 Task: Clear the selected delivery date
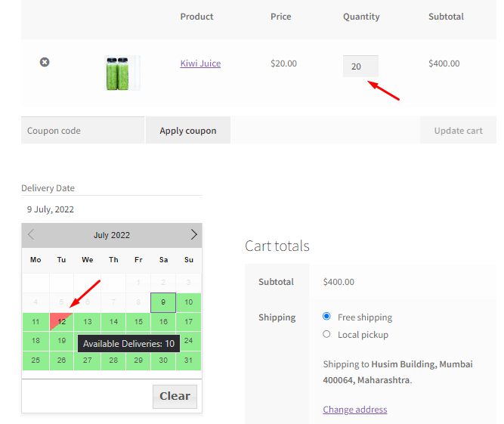175,396
